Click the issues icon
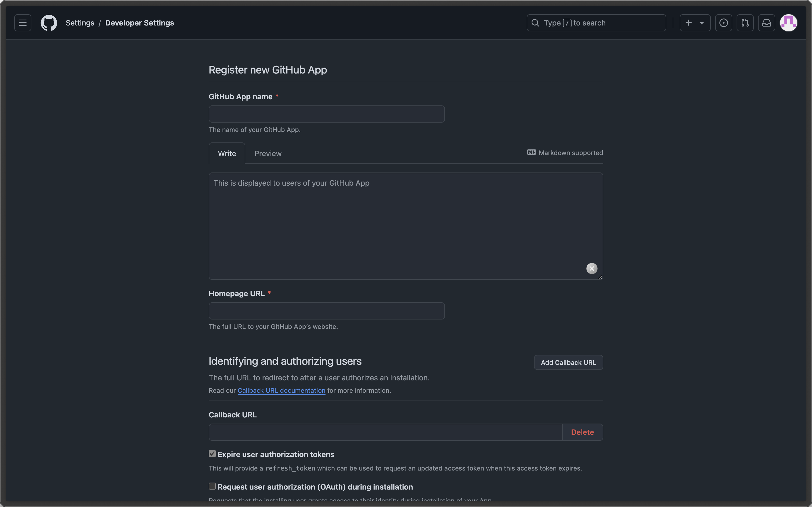This screenshot has height=507, width=812. 723,23
